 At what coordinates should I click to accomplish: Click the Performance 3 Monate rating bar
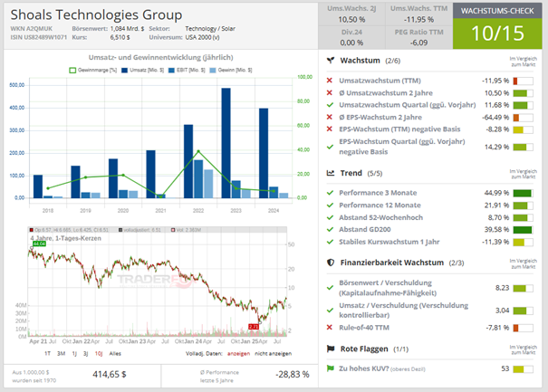pos(524,193)
